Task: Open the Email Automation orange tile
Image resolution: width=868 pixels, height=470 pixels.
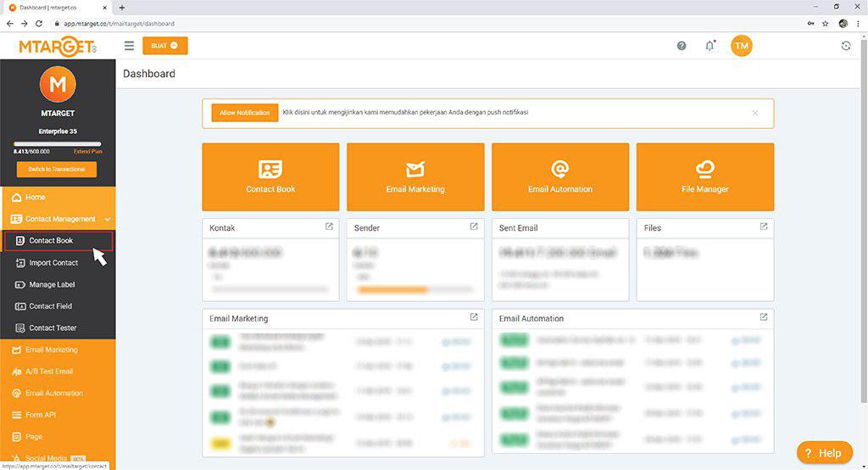Action: pyautogui.click(x=560, y=176)
